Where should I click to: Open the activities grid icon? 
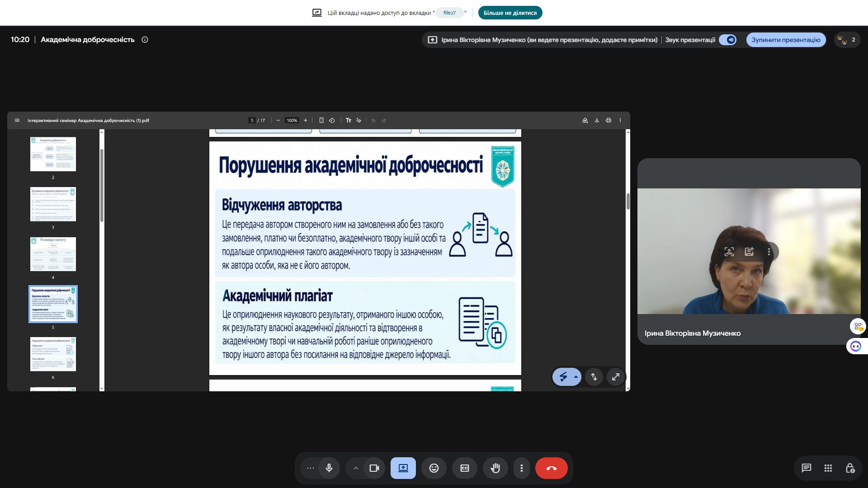pos(828,468)
